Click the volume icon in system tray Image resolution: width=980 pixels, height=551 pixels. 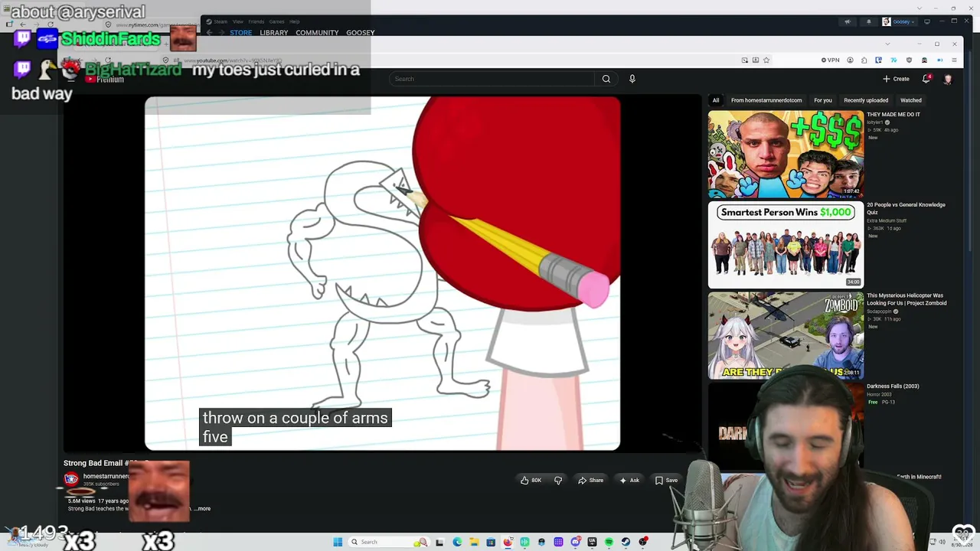942,542
